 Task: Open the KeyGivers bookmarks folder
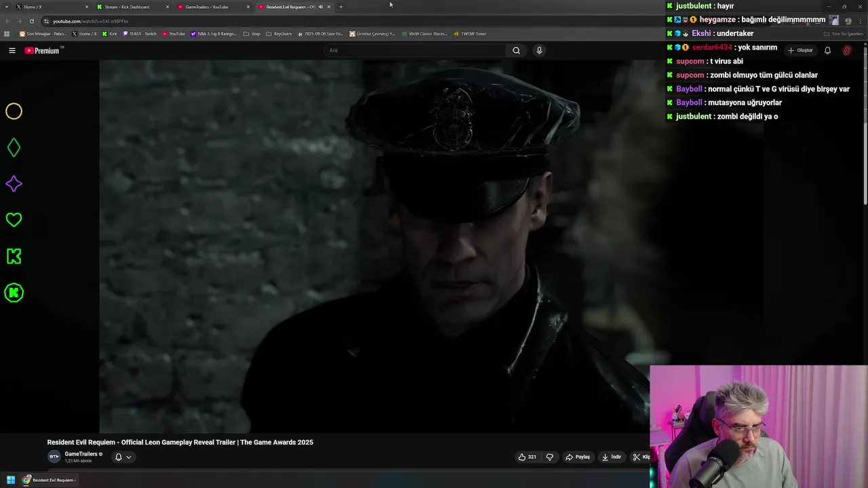point(279,34)
